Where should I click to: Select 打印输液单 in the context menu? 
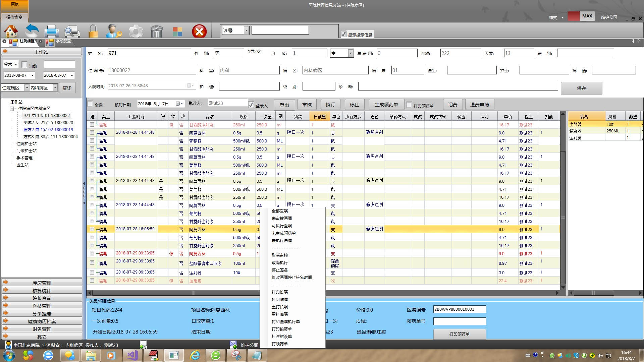click(x=282, y=329)
